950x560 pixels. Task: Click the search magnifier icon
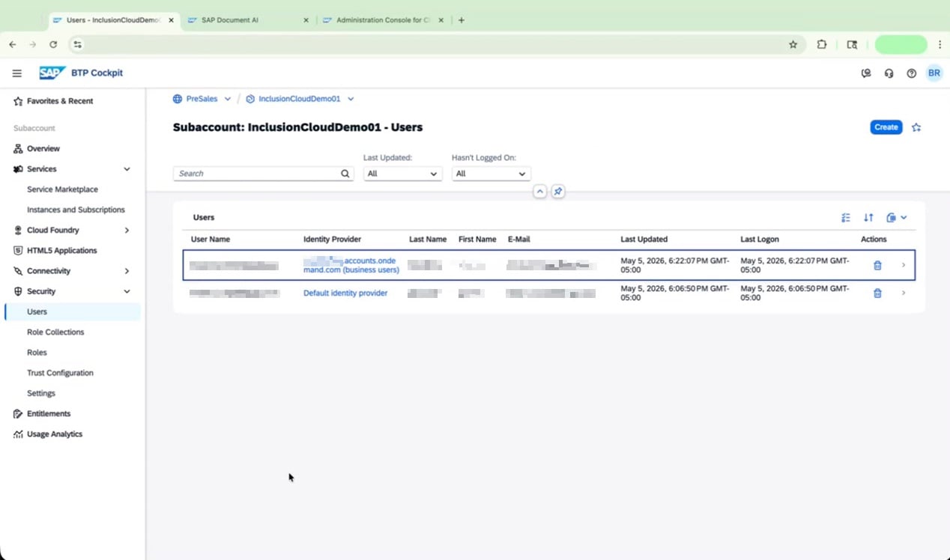click(345, 174)
